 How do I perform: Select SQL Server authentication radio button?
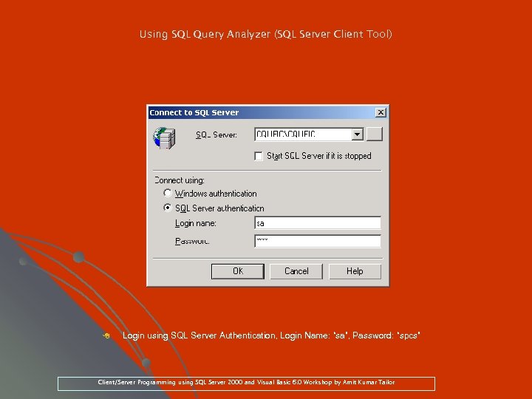coord(167,208)
